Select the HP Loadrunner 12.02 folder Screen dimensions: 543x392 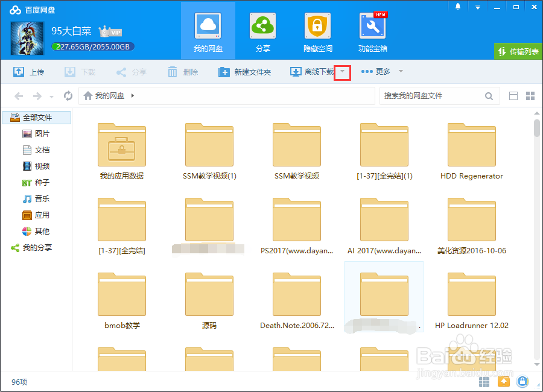pos(472,301)
